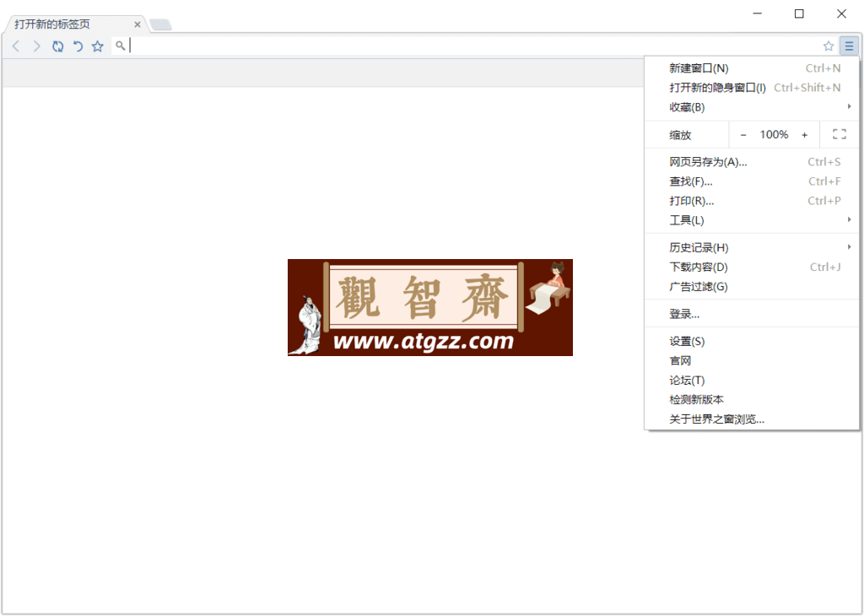Viewport: 864px width, 616px height.
Task: Click the 觀智齋 www.atgzz.com banner image
Action: [x=429, y=307]
